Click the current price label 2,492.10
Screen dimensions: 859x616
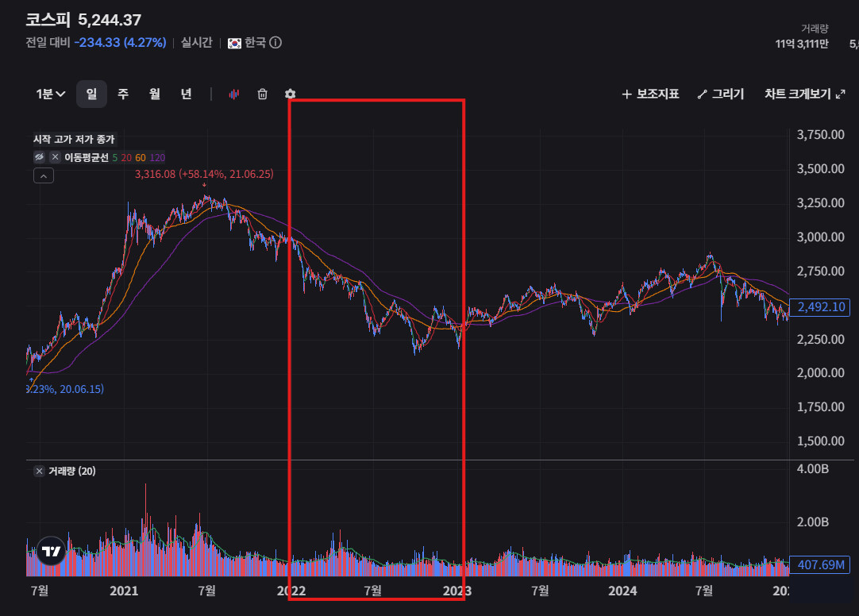tap(819, 307)
